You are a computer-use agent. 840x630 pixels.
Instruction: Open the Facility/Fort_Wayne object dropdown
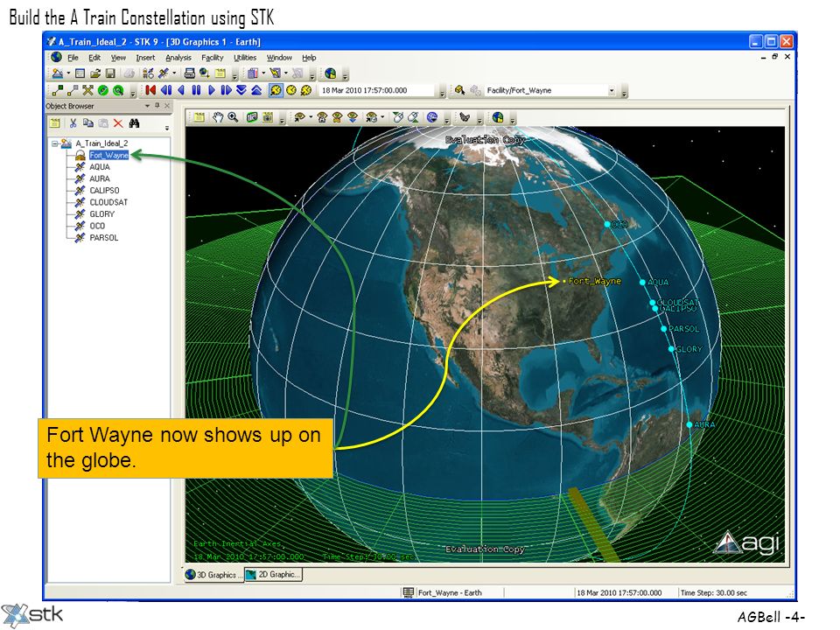612,90
